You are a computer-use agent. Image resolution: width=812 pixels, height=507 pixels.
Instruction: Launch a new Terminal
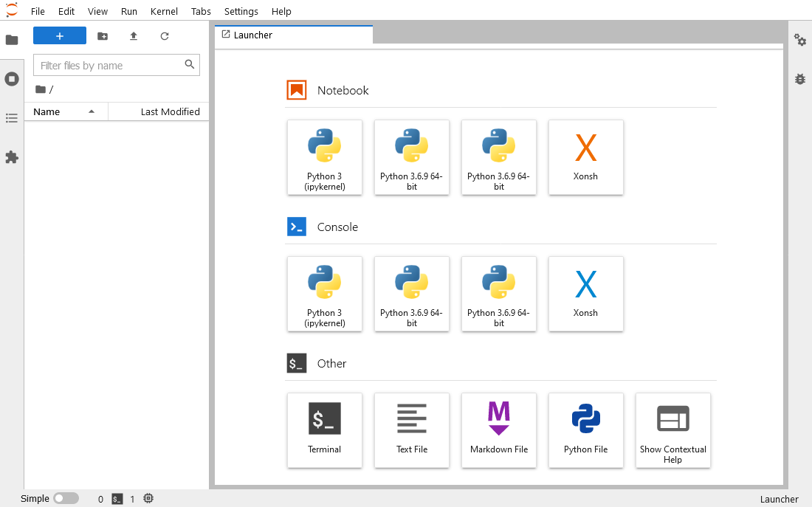tap(325, 430)
